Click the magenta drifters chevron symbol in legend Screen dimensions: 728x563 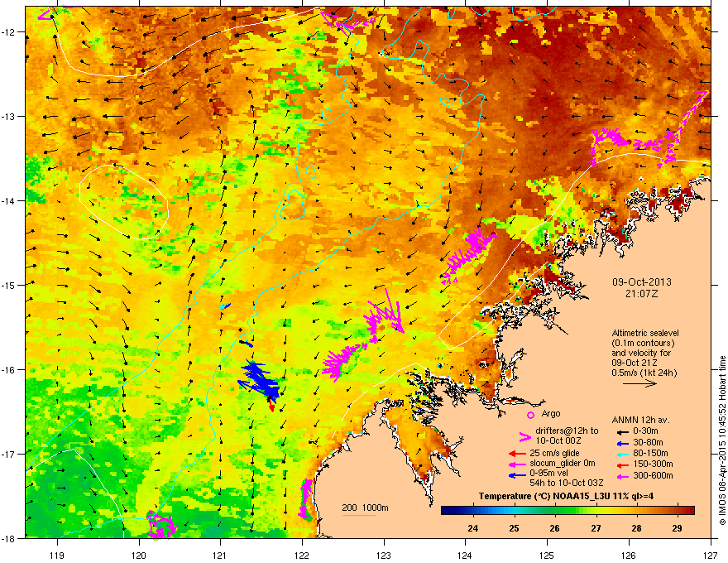[x=524, y=436]
